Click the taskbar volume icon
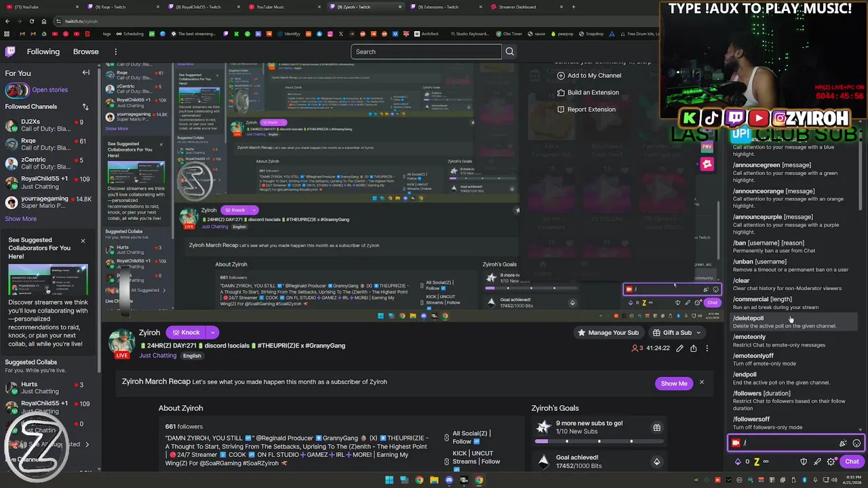This screenshot has height=488, width=868. pyautogui.click(x=833, y=481)
